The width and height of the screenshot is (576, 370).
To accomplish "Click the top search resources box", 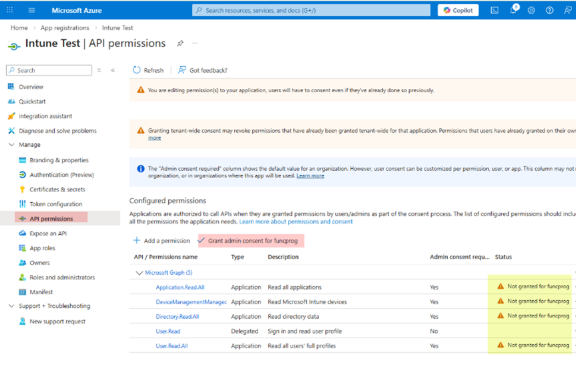I will click(311, 10).
